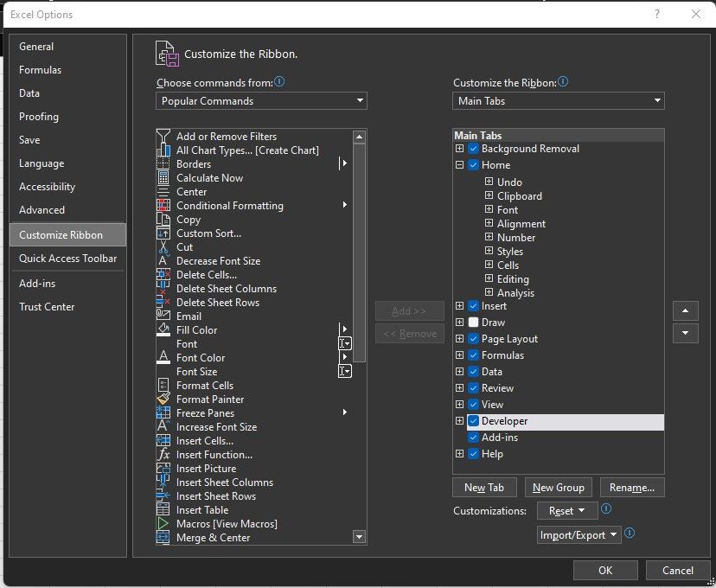Click the Merge & Center icon
The image size is (716, 588).
click(x=163, y=537)
